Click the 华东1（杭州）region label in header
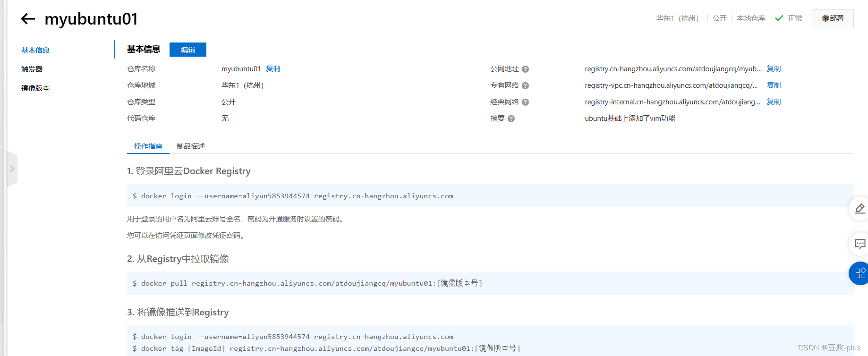 point(677,18)
